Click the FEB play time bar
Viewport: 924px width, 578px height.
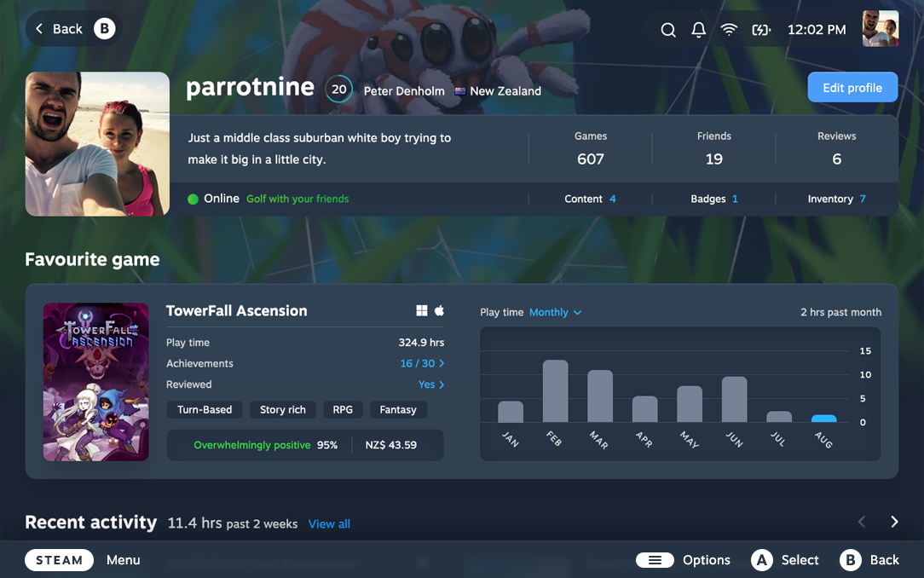click(555, 391)
